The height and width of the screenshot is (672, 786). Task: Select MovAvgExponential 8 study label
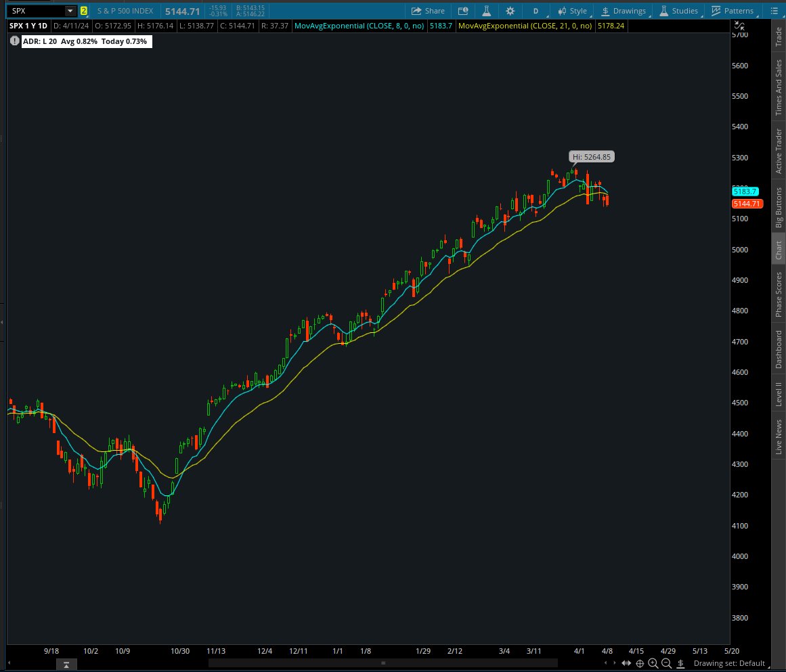tap(359, 26)
